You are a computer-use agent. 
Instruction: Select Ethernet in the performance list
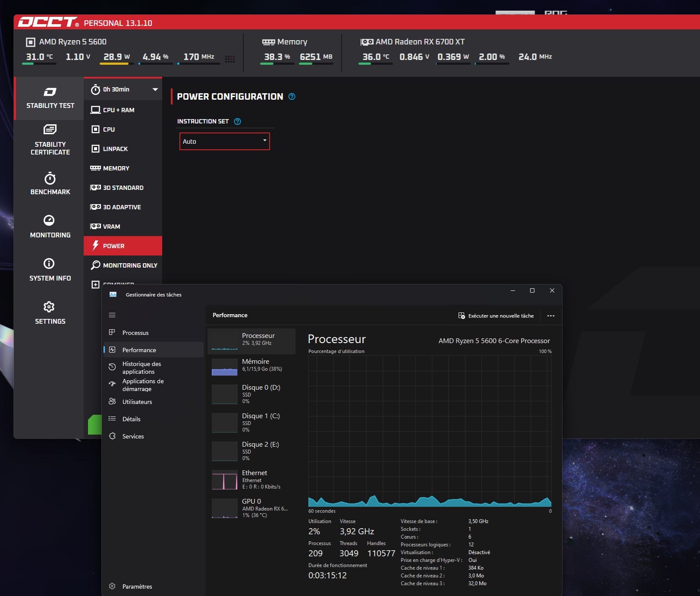(x=251, y=479)
